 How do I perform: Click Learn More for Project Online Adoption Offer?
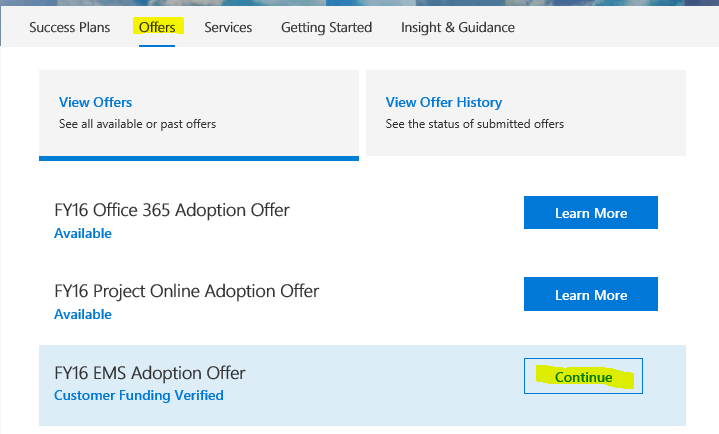(590, 295)
